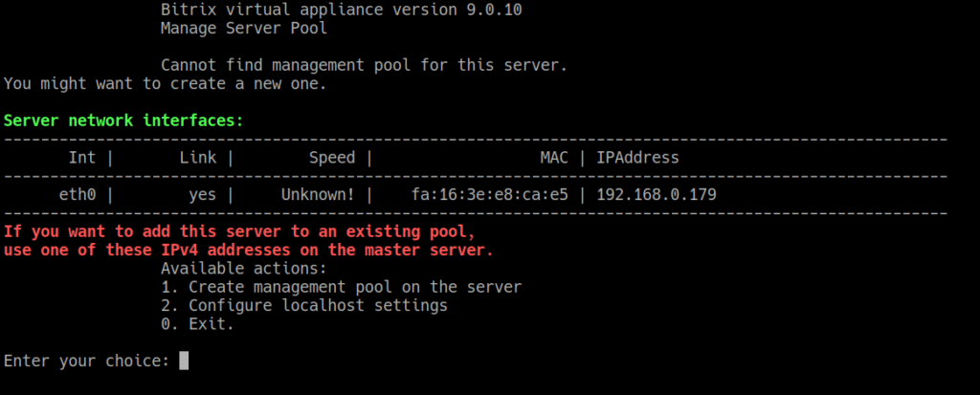
Task: Click the red "use one of these IPv4 addresses" line
Action: pos(249,250)
